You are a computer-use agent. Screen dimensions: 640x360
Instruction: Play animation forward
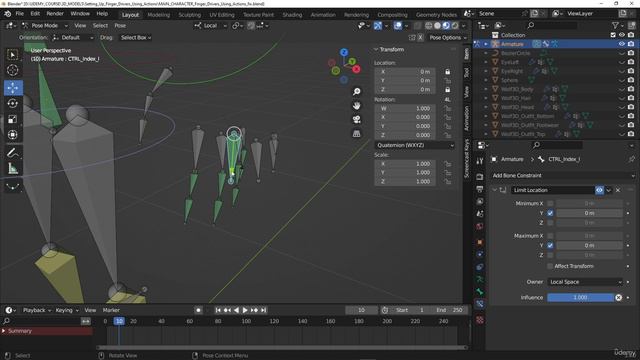click(x=245, y=310)
